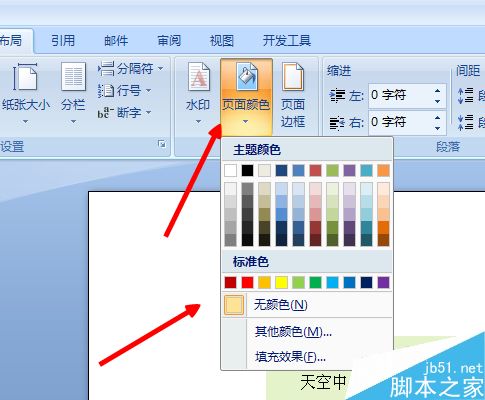Switch to the 审阅 tab
The height and width of the screenshot is (400, 485).
169,41
